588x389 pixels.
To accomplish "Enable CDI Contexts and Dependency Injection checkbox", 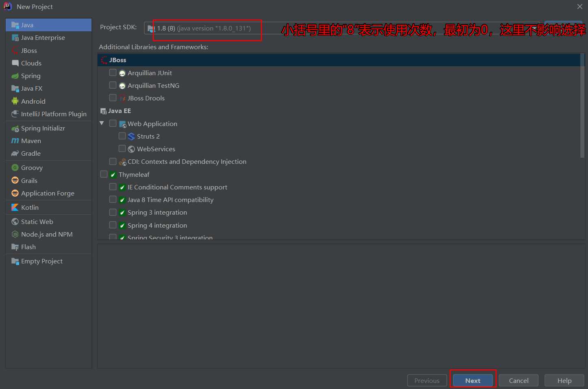I will click(x=113, y=161).
